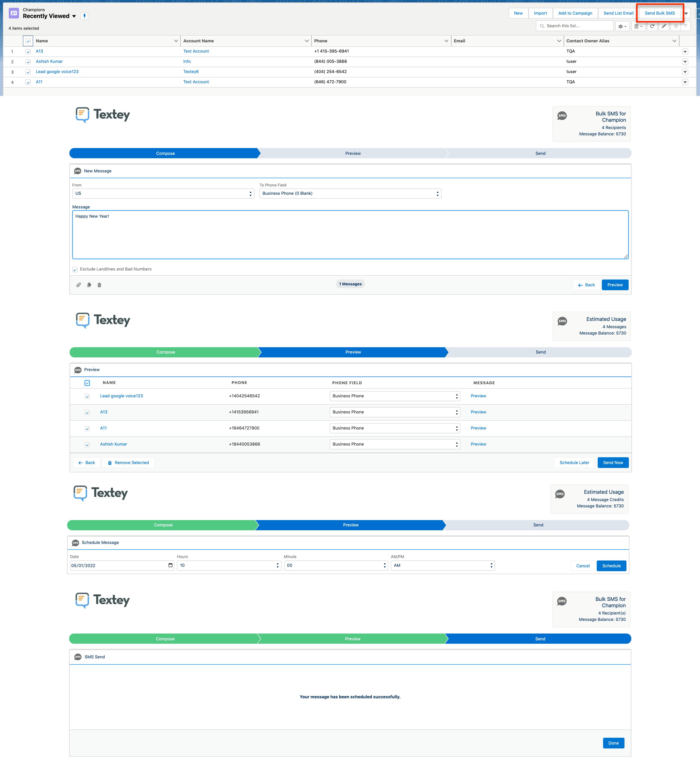Click the SMS icon beside SMS Send
The image size is (700, 765).
78,657
